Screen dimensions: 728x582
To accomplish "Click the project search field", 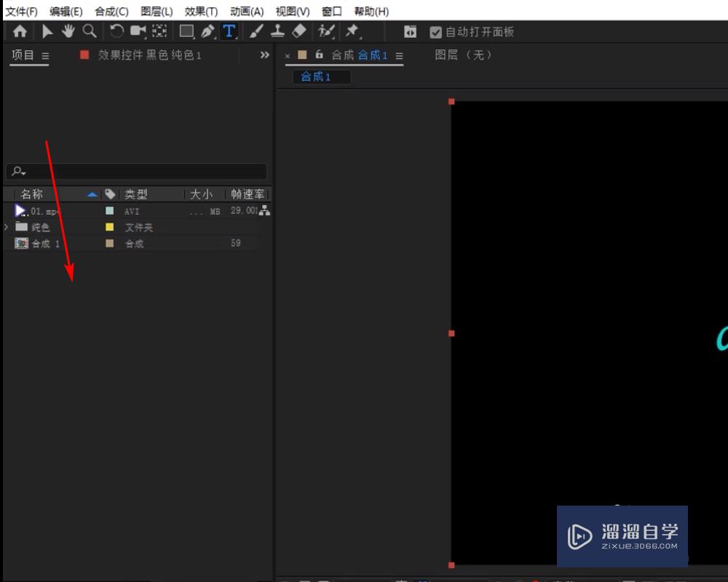I will pyautogui.click(x=137, y=171).
